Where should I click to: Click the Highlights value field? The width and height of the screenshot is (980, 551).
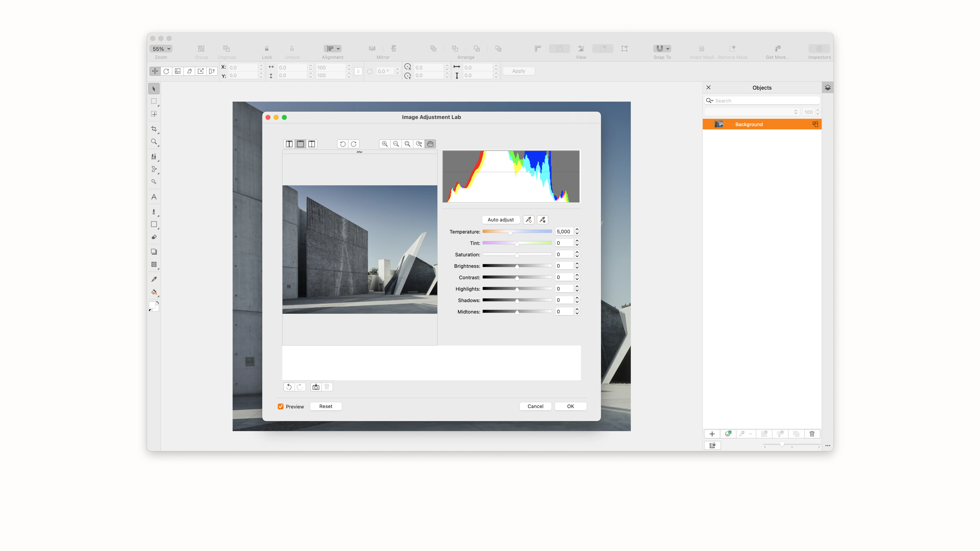[564, 289]
